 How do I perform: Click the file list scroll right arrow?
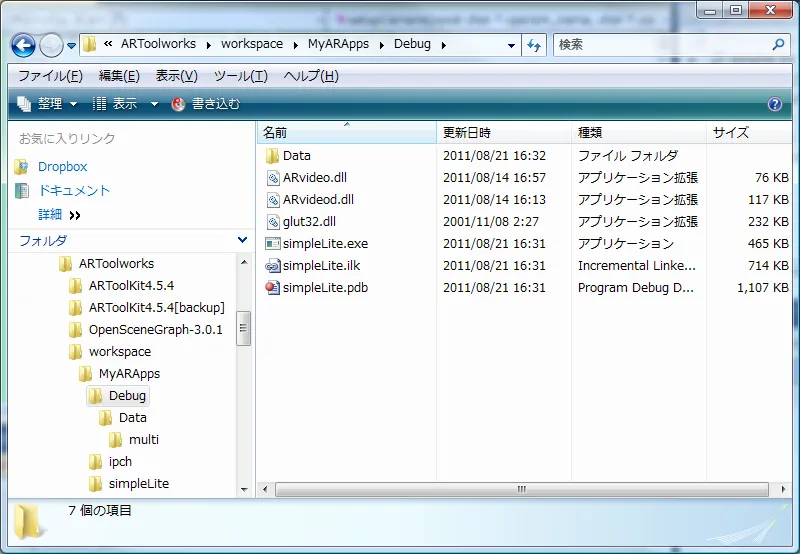(x=783, y=489)
